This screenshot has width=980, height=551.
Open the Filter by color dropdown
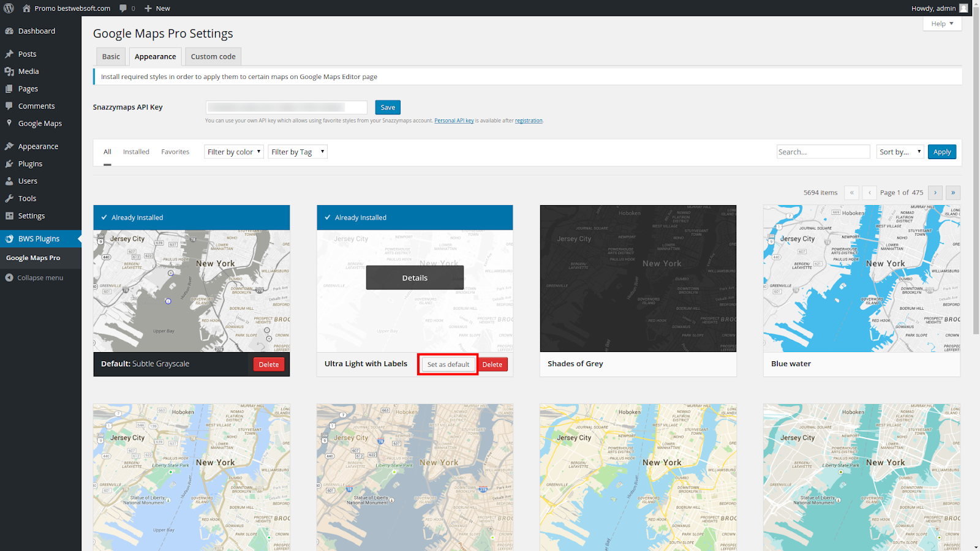[x=234, y=152]
